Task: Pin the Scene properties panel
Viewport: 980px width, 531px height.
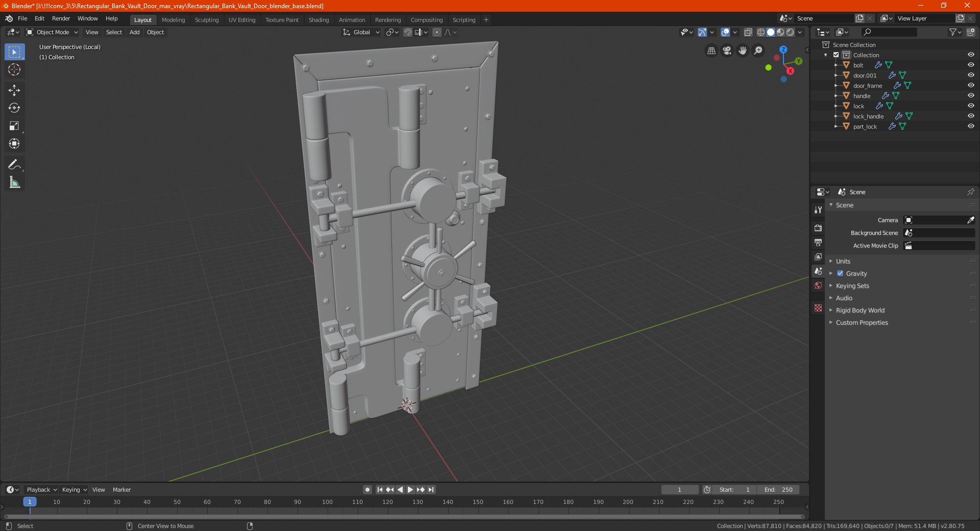Action: [970, 192]
